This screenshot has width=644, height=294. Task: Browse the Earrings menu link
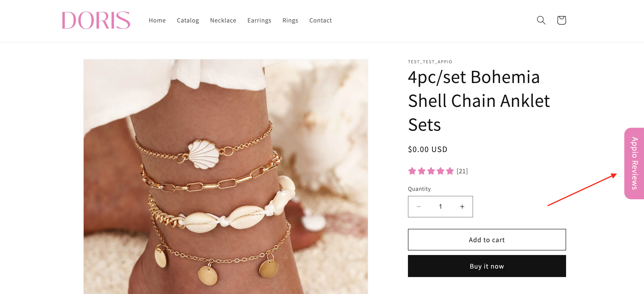259,20
